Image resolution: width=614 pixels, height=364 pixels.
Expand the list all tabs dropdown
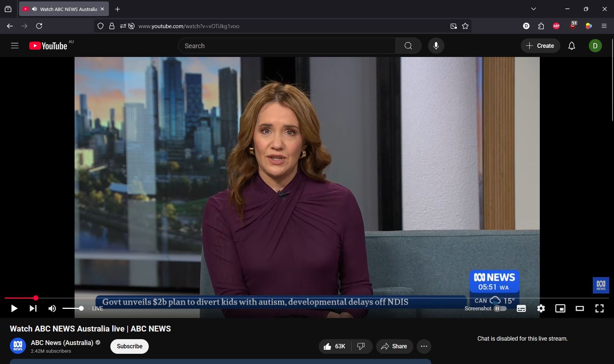534,9
